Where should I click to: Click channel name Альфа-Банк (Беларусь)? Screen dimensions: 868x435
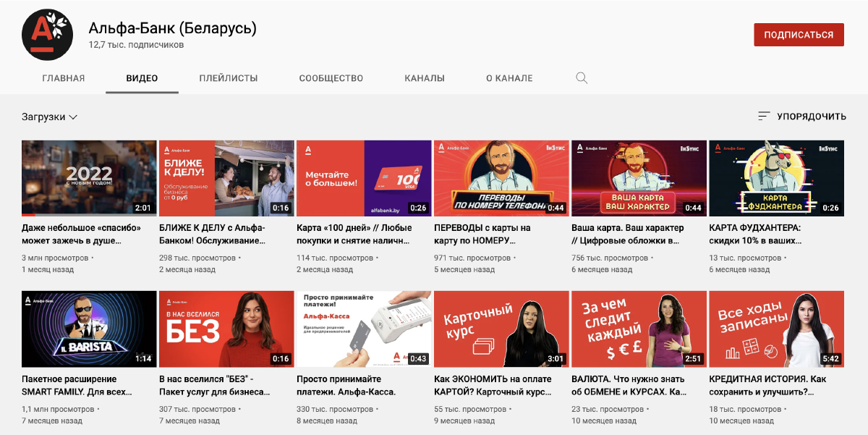click(x=173, y=29)
